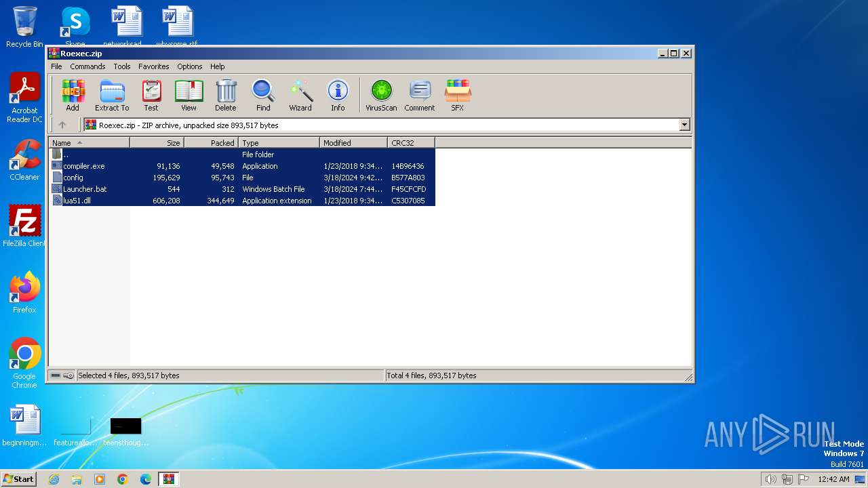Screen dimensions: 868x488
Task: Click WinRAR taskbar button
Action: point(168,479)
